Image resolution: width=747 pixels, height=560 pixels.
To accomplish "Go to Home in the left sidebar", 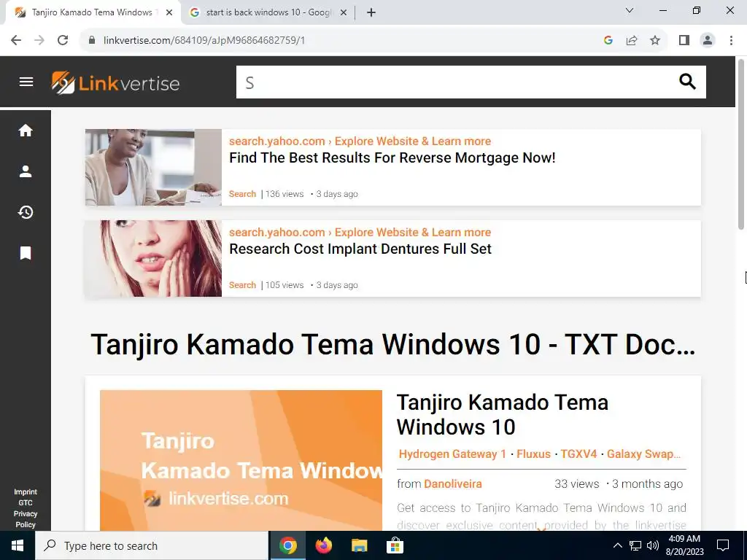I will [x=26, y=131].
